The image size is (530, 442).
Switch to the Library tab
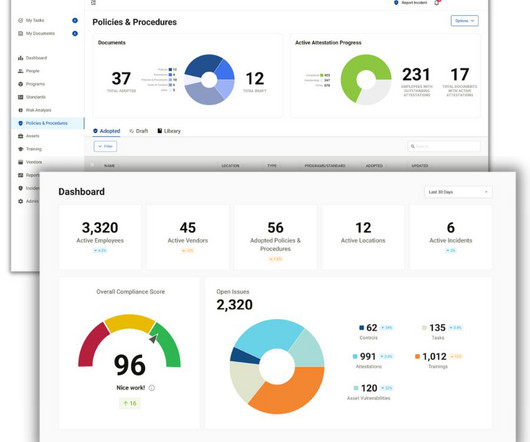pyautogui.click(x=169, y=131)
